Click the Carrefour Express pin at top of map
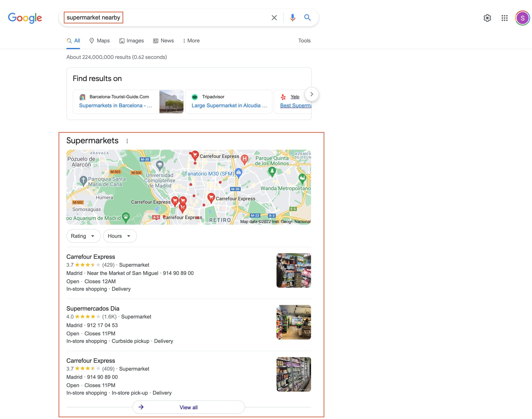532x419 pixels. (x=195, y=156)
